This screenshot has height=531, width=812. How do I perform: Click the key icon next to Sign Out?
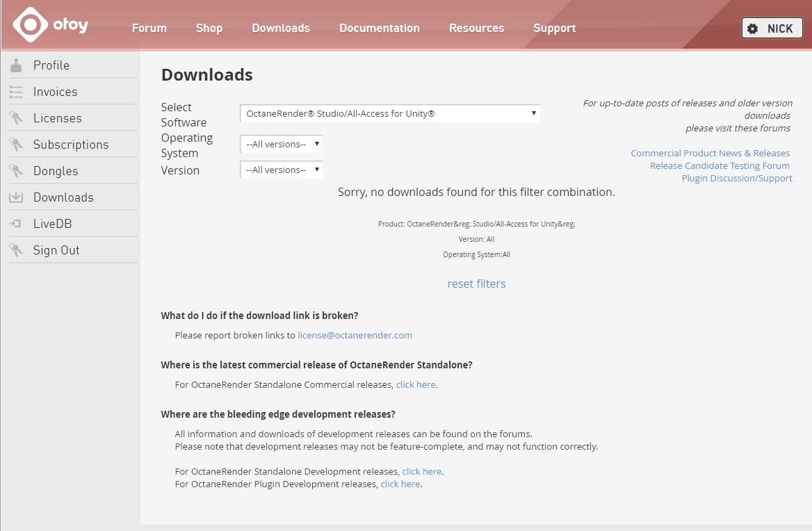pos(17,250)
